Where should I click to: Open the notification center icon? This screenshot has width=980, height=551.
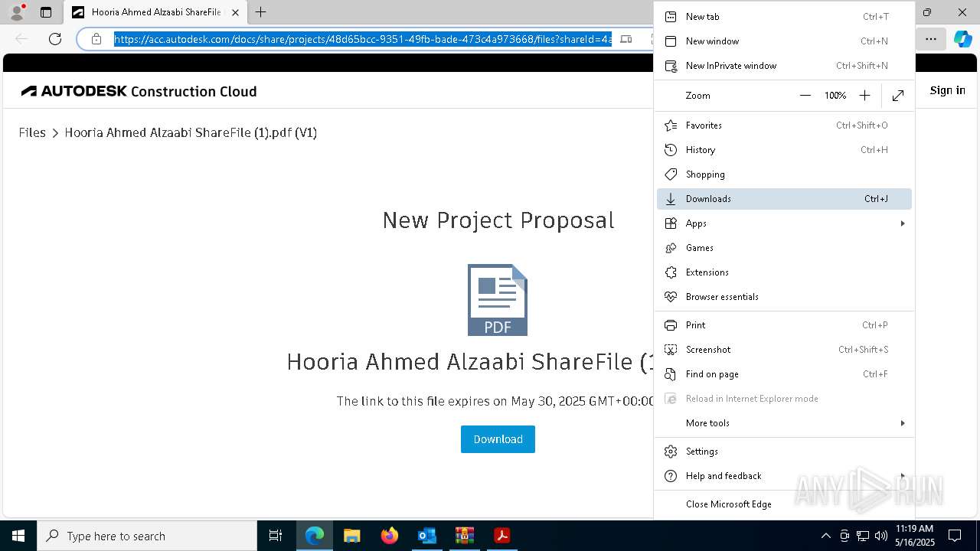click(x=955, y=536)
